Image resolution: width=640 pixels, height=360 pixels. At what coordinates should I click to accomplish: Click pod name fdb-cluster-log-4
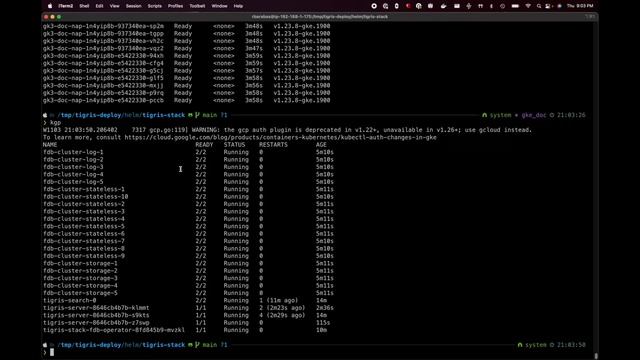(x=73, y=174)
